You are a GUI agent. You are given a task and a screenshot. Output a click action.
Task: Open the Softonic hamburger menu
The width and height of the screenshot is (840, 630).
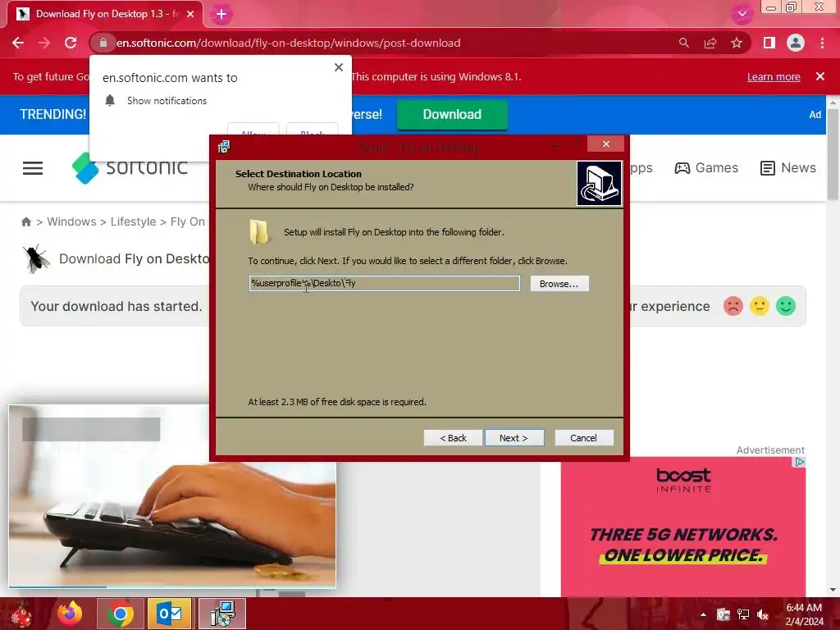33,168
